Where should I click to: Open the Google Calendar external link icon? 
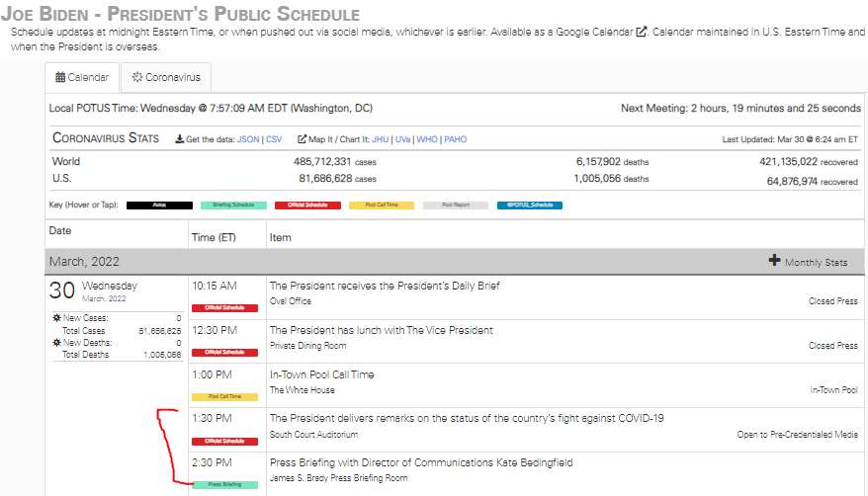tap(641, 32)
